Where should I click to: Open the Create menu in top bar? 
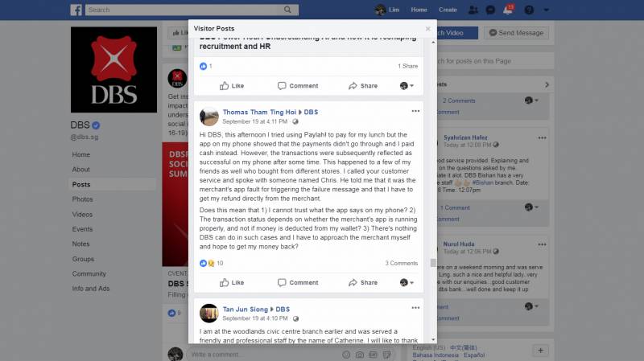point(448,10)
